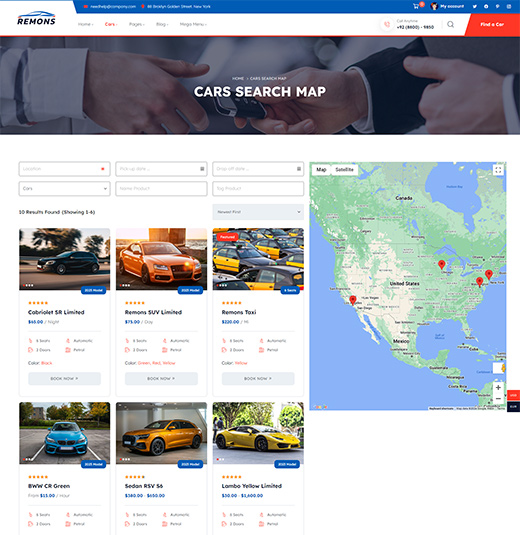520x535 pixels.
Task: Zoom in on the map
Action: click(498, 388)
